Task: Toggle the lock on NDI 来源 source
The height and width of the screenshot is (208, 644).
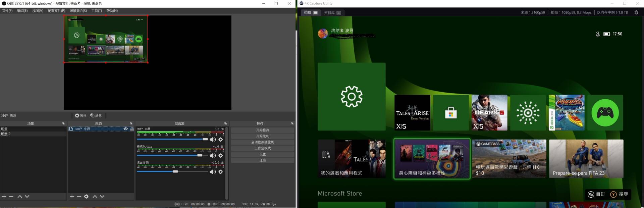Action: pos(132,129)
